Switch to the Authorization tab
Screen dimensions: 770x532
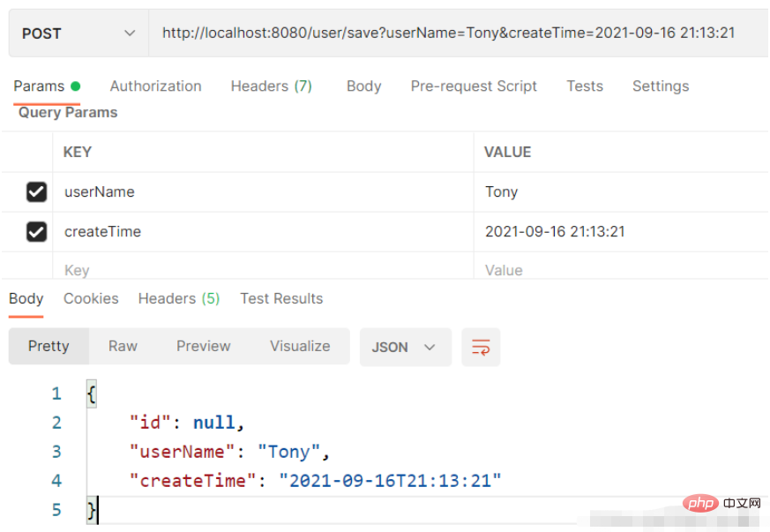(x=155, y=86)
